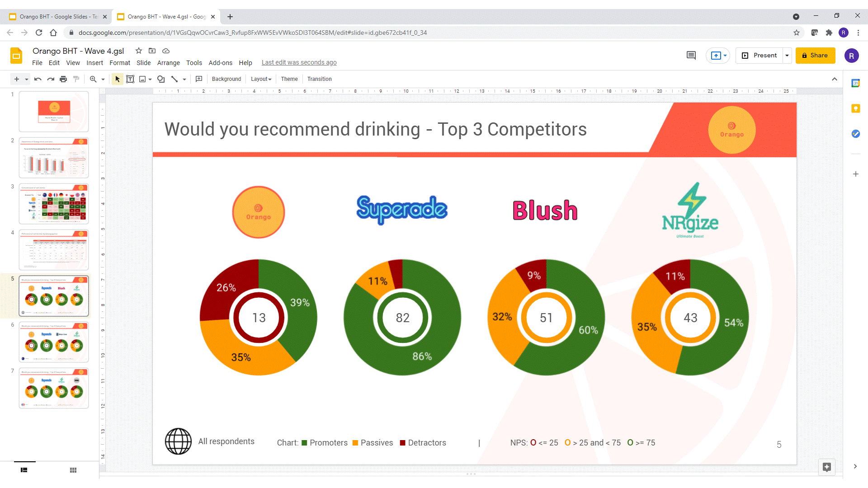Click the zoom magnifier tool
Image resolution: width=868 pixels, height=488 pixels.
(x=93, y=79)
